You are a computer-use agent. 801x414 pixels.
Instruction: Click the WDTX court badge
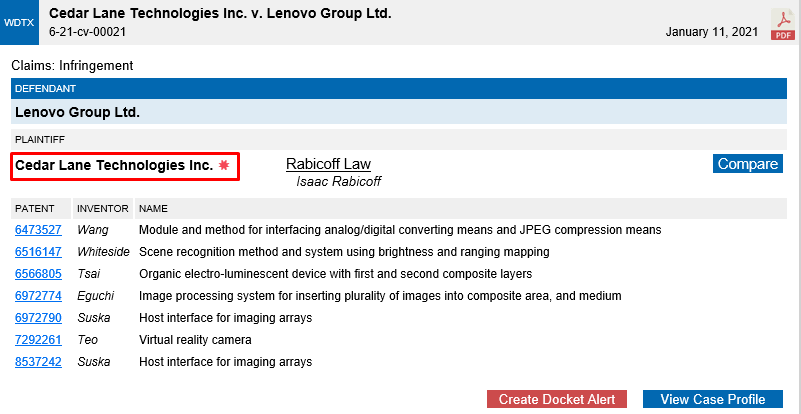click(x=19, y=22)
